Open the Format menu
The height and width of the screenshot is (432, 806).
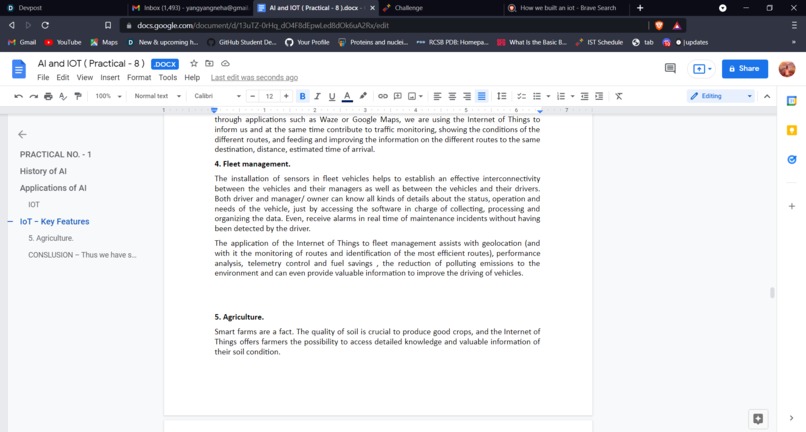coord(139,78)
